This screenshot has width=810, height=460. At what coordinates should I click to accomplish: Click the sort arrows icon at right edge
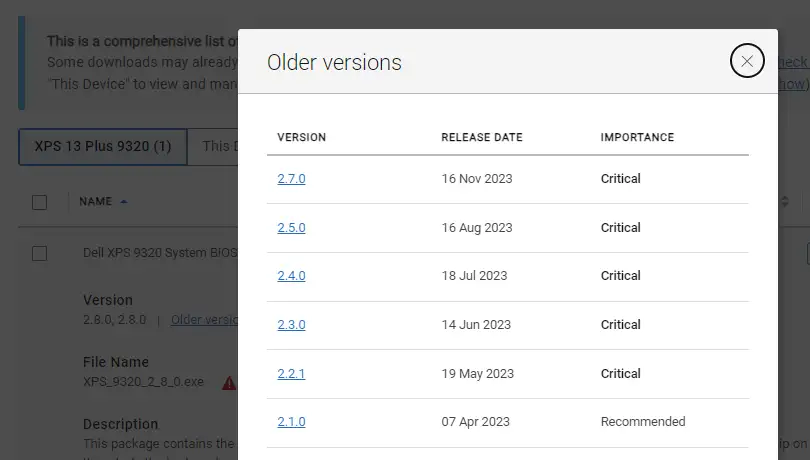click(x=784, y=202)
